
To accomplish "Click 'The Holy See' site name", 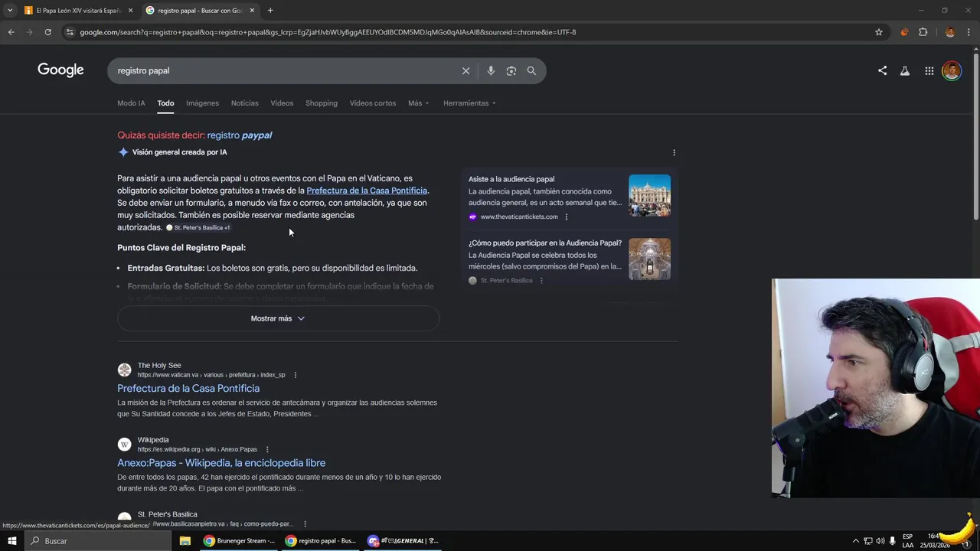I will [159, 366].
